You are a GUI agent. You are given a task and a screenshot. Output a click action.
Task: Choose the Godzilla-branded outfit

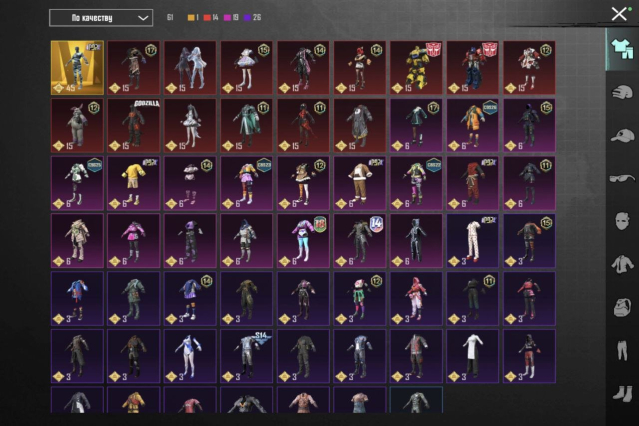click(133, 124)
